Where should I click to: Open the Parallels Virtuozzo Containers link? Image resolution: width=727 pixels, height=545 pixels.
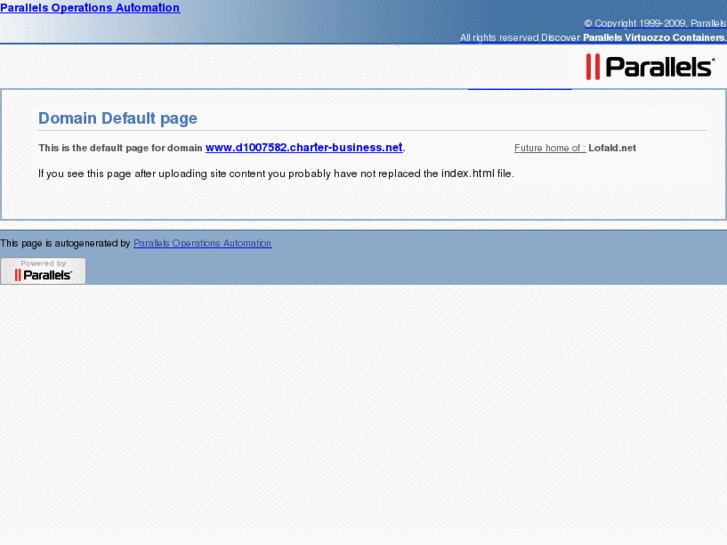tap(654, 38)
